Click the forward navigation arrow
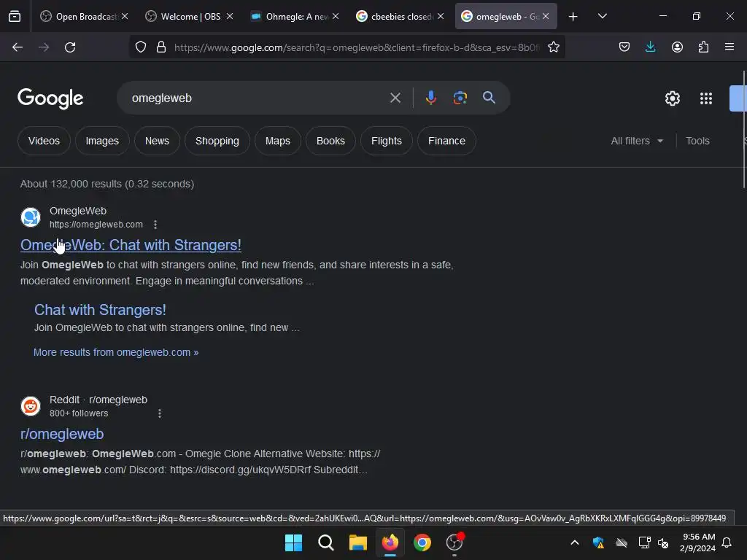Image resolution: width=747 pixels, height=560 pixels. point(44,47)
